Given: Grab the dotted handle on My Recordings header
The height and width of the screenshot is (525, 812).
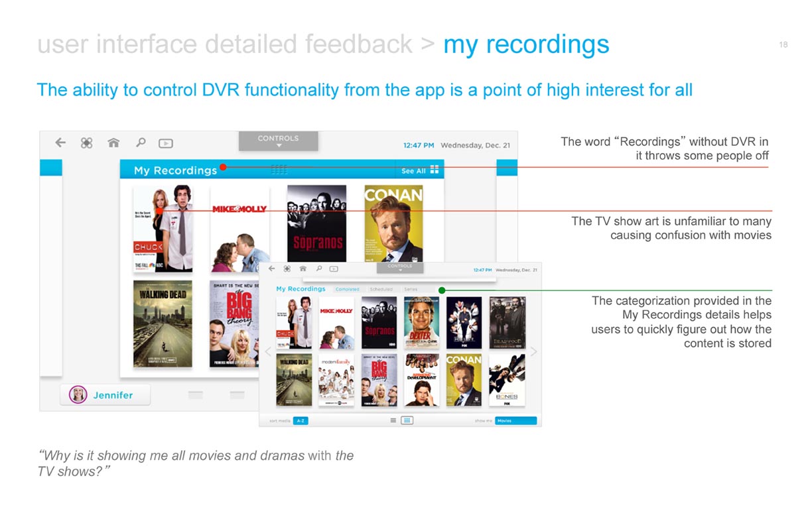Looking at the screenshot, I should (x=279, y=170).
